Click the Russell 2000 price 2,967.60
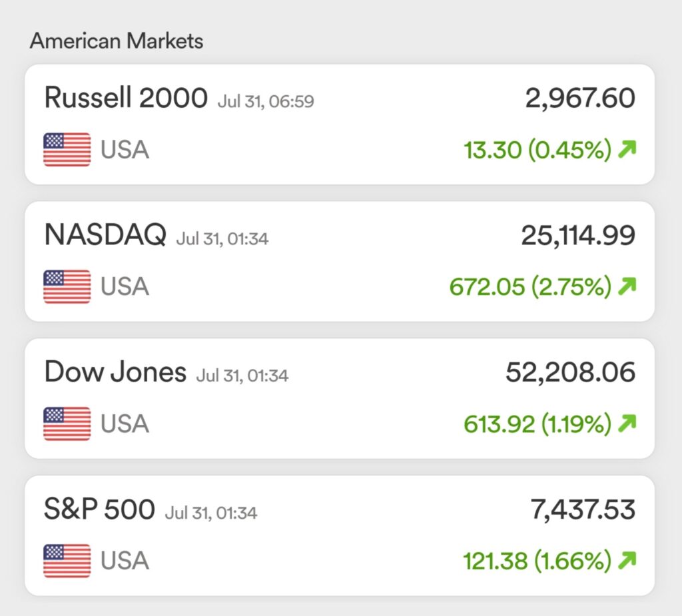682x616 pixels. point(580,99)
